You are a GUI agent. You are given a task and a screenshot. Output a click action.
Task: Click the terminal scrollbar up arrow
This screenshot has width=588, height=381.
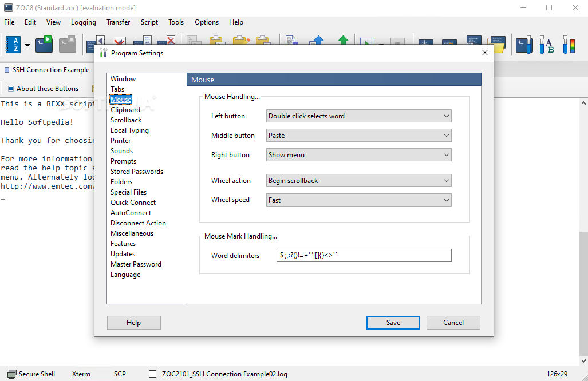583,102
